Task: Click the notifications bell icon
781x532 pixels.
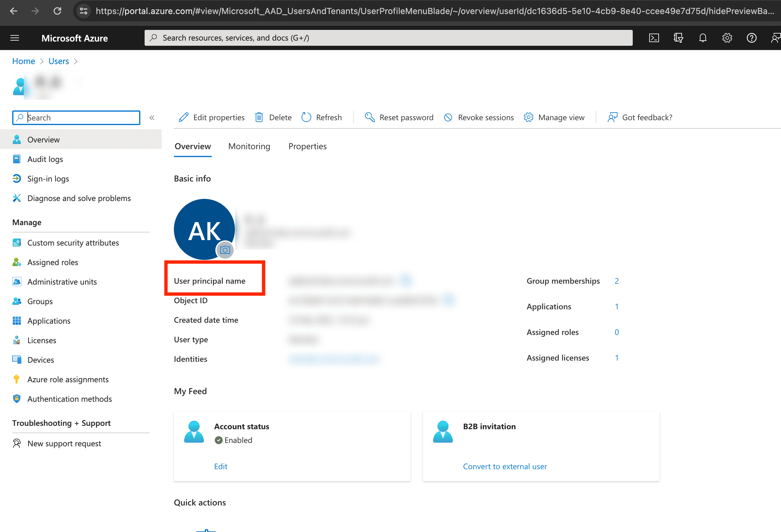Action: click(x=702, y=38)
